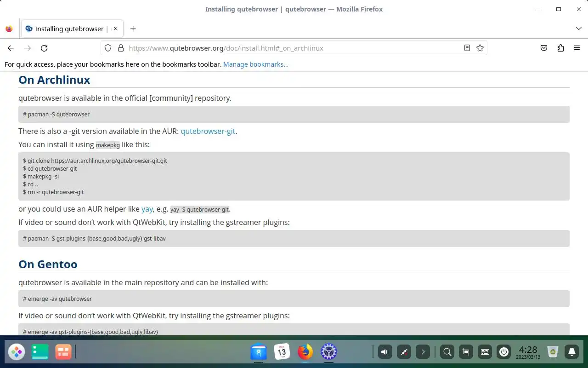Viewport: 588px width, 368px height.
Task: Click the pacman gst-plugins command text
Action: point(94,238)
